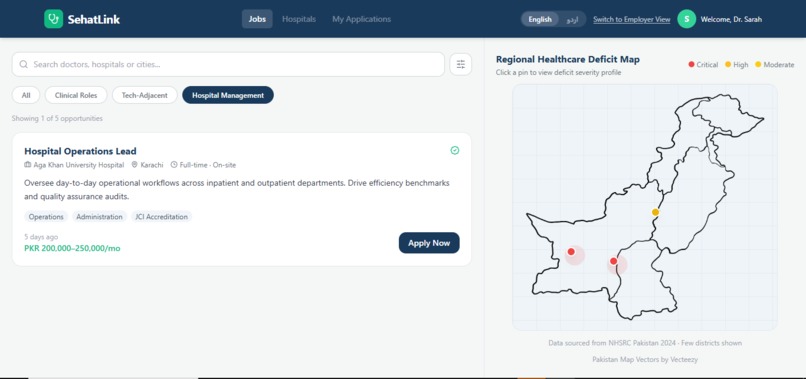Screen dimensions: 806x379
Task: Select English language option
Action: point(540,20)
